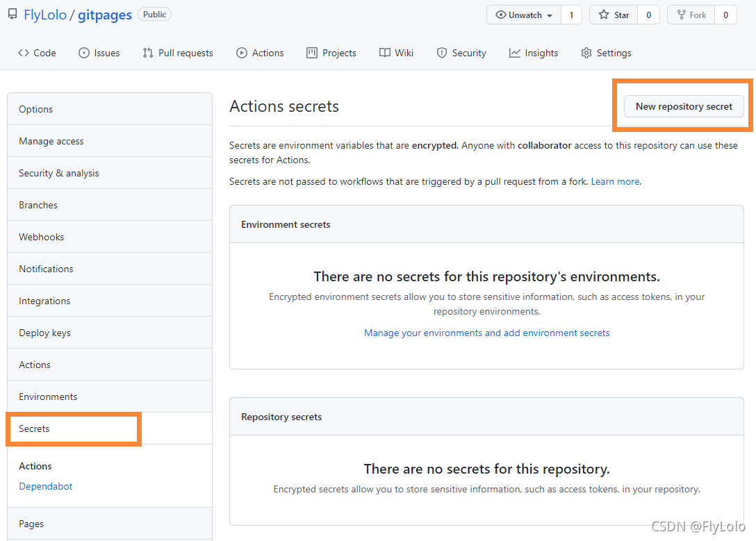
Task: Click the Pull requests branch icon
Action: [x=148, y=53]
